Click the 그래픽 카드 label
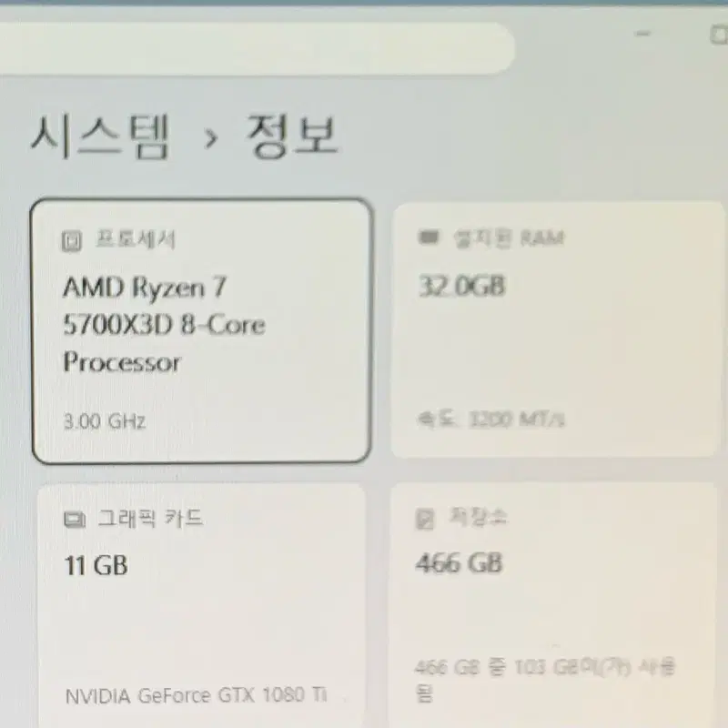This screenshot has width=728, height=728. [150, 518]
